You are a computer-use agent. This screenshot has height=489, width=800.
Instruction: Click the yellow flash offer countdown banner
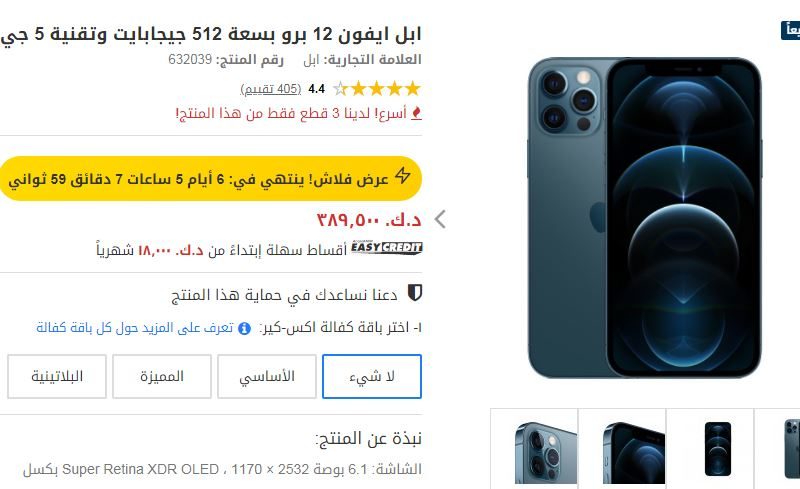tap(211, 179)
